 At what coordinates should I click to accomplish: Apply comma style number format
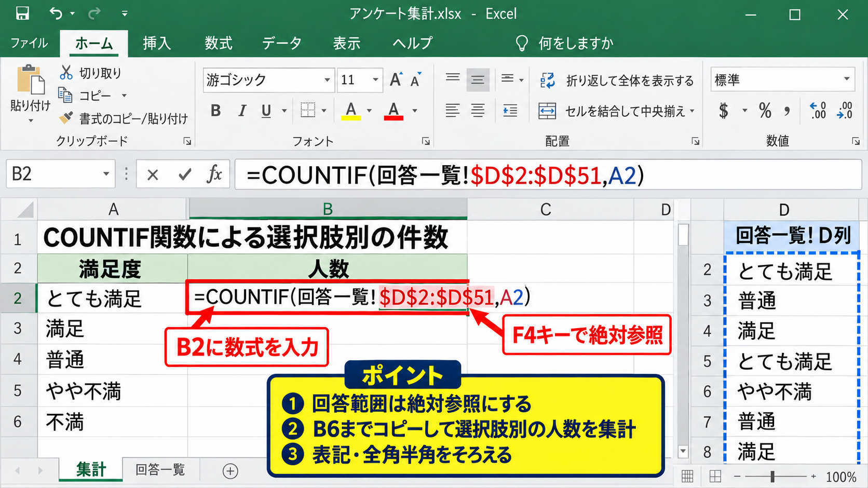787,111
